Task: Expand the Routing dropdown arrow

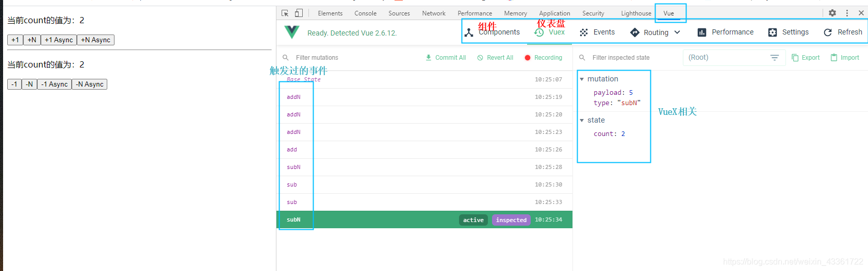Action: (x=677, y=32)
